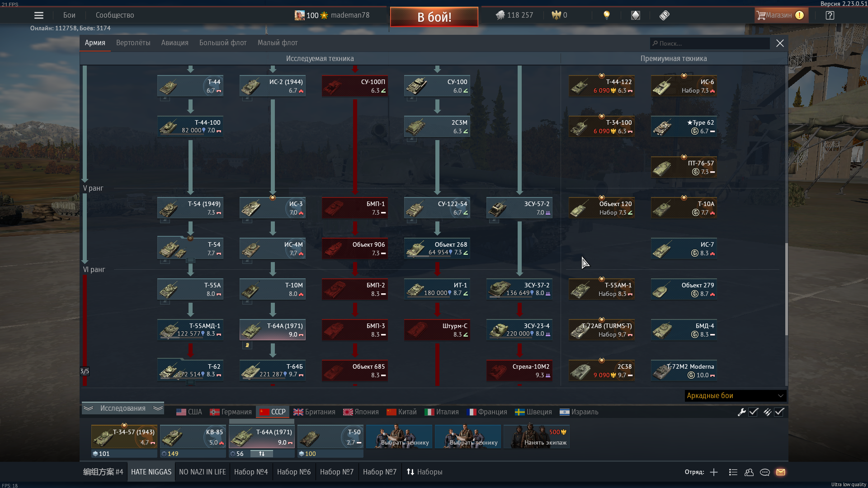Switch to the Большой флот tab
The width and height of the screenshot is (868, 488).
click(x=223, y=43)
